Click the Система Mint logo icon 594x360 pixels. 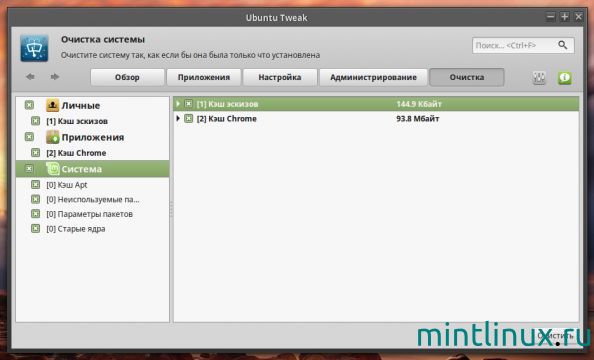[52, 169]
